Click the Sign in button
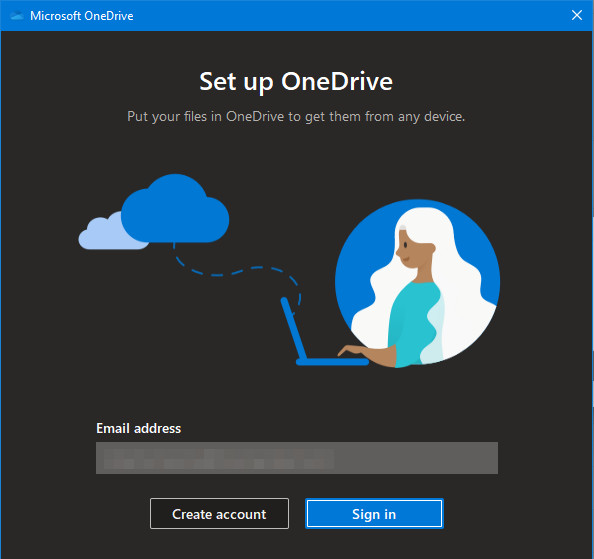 pos(374,514)
